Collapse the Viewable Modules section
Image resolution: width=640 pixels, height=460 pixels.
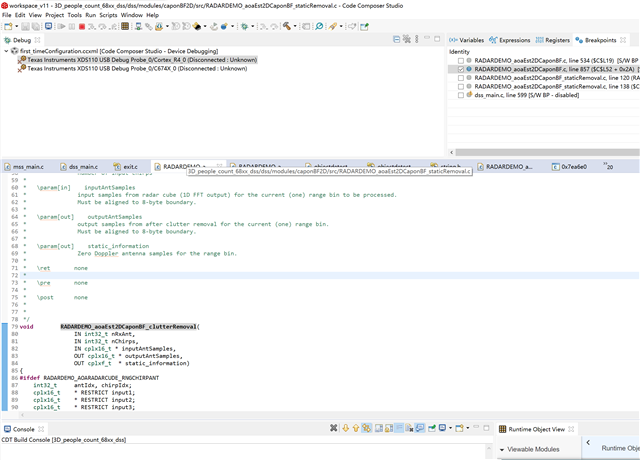[502, 450]
